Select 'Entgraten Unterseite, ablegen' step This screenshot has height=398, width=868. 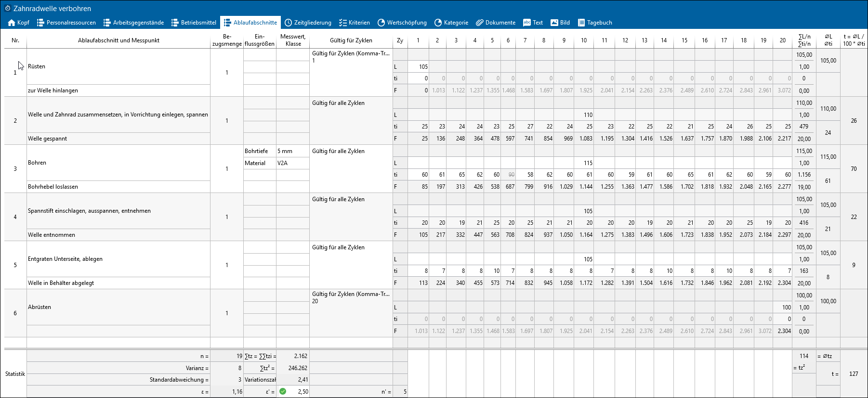pyautogui.click(x=118, y=259)
